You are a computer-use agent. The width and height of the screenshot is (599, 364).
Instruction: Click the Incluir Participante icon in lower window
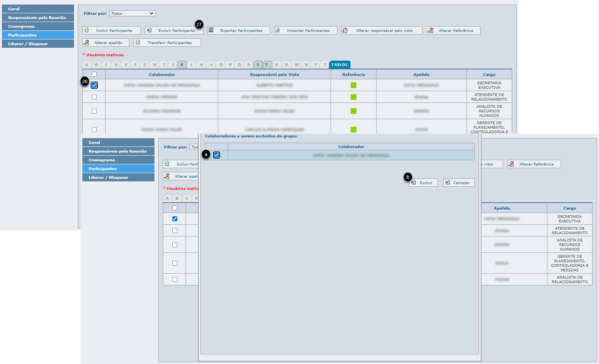click(167, 164)
